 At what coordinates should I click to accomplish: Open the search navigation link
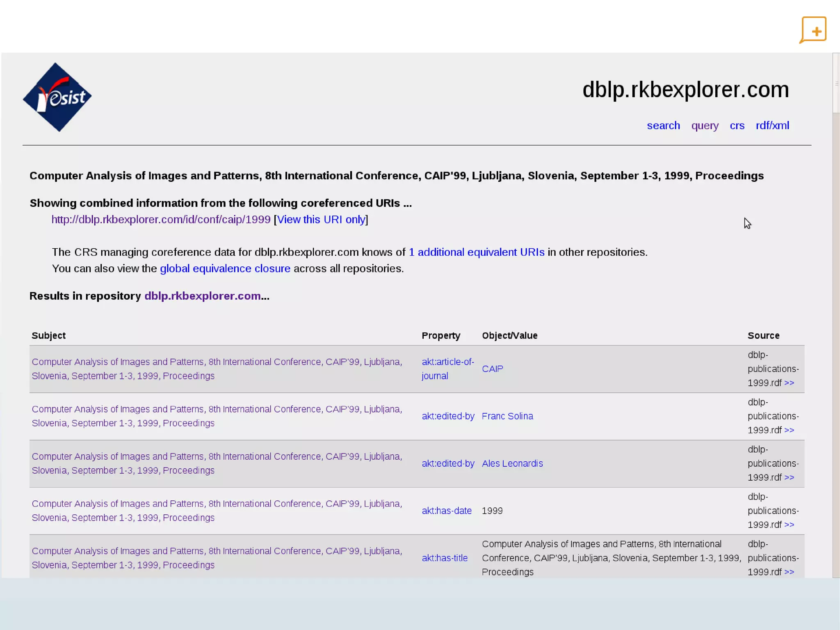point(663,126)
